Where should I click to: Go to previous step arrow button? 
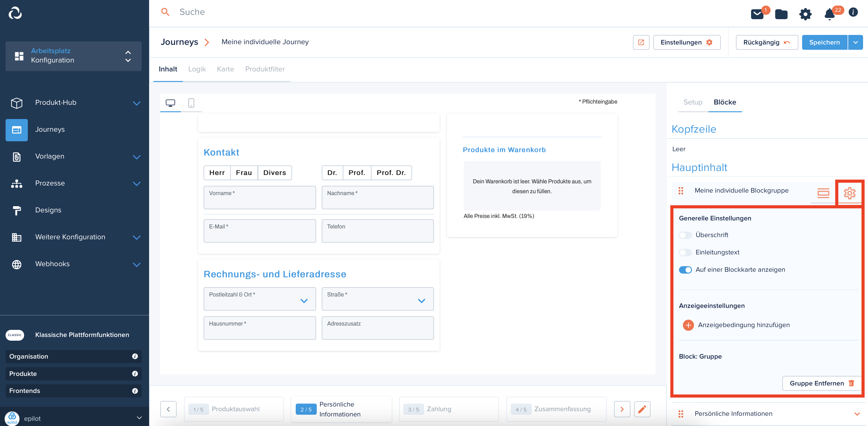(x=168, y=409)
